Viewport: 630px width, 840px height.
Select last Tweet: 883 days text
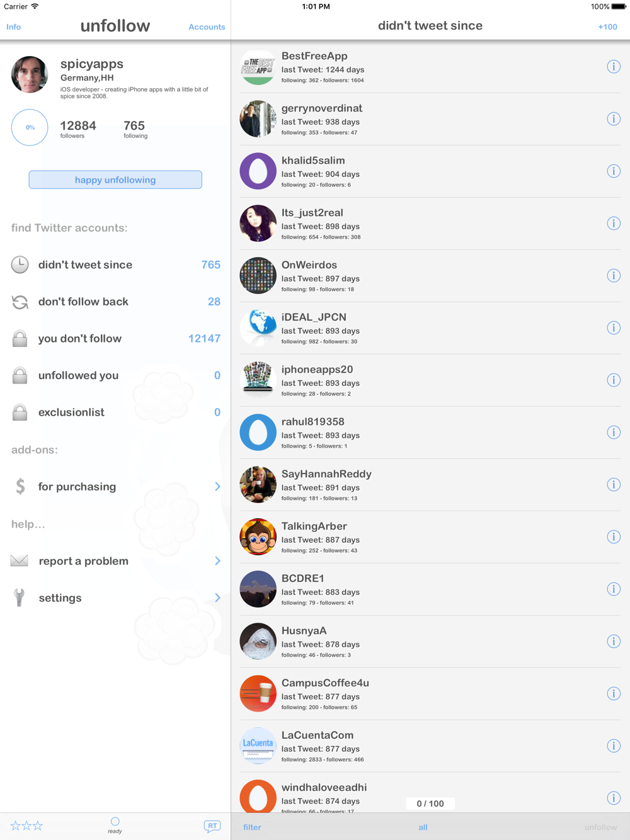321,593
